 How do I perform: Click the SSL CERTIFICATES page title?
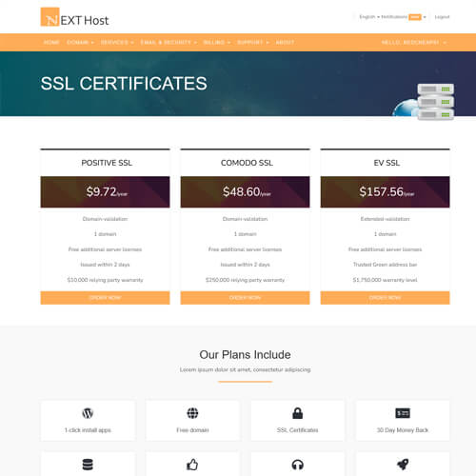[x=124, y=84]
